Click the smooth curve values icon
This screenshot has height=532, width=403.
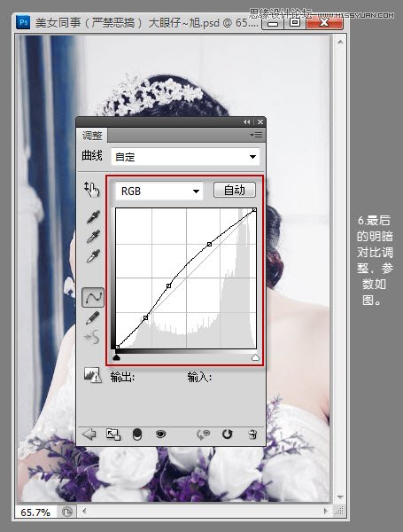92,337
